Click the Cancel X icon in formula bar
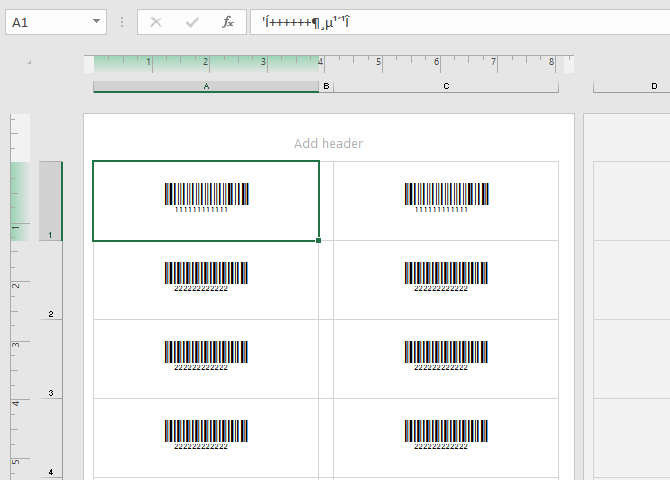Viewport: 670px width, 480px height. click(x=156, y=22)
